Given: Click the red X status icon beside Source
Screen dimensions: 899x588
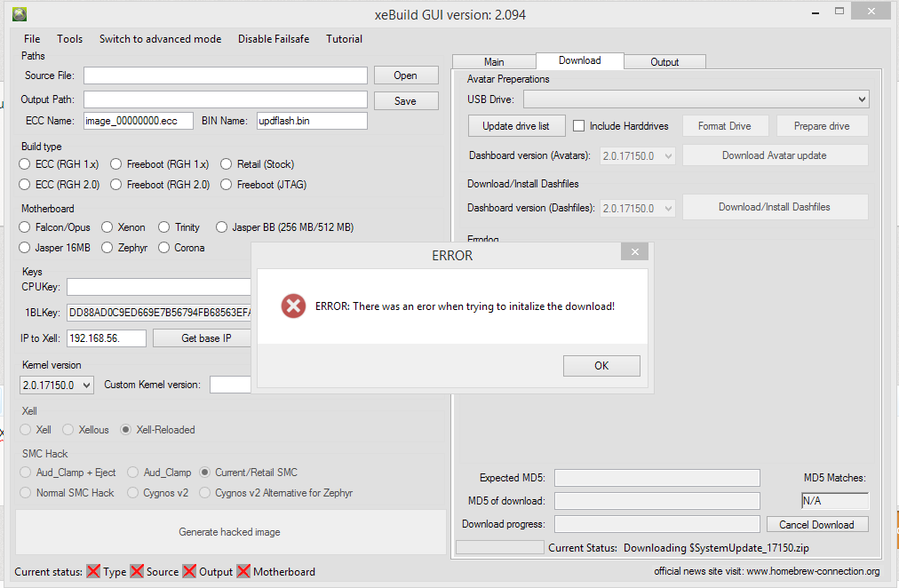Looking at the screenshot, I should pyautogui.click(x=137, y=571).
